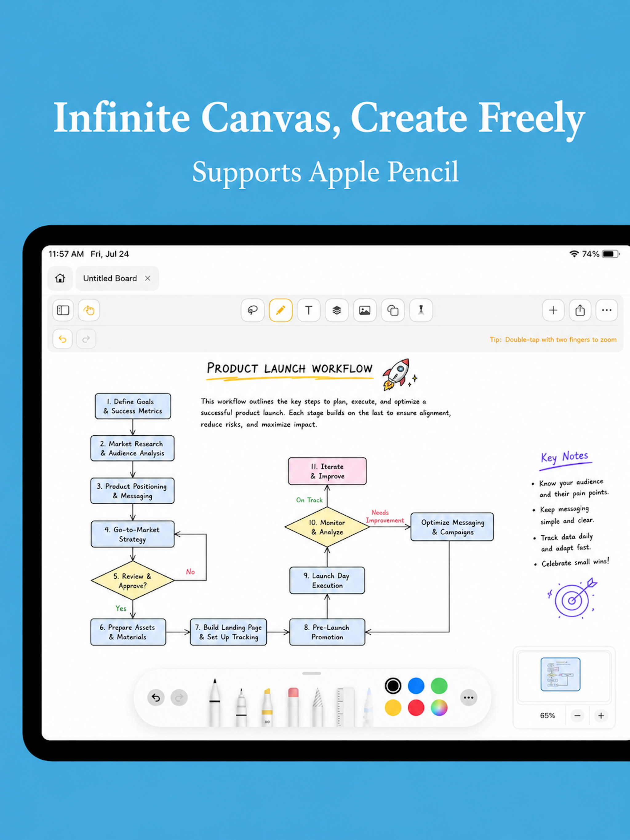Select the lasso selection tool
The height and width of the screenshot is (840, 630).
pyautogui.click(x=252, y=310)
